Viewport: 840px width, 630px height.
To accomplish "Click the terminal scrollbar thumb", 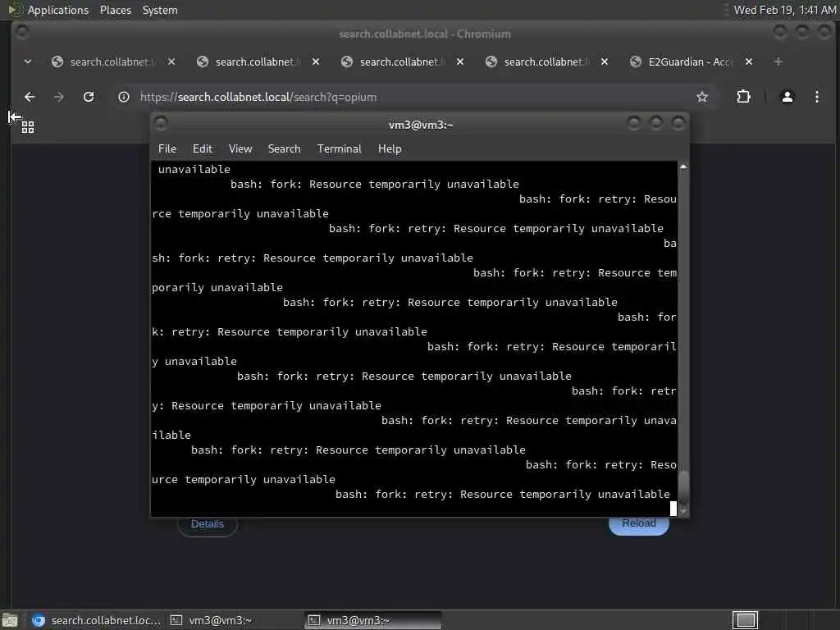I will coord(683,487).
